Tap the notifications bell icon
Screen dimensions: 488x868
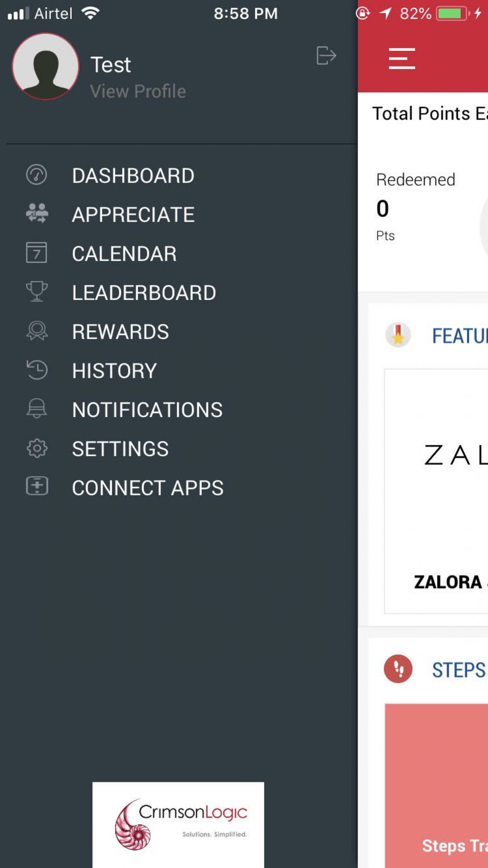[x=37, y=409]
